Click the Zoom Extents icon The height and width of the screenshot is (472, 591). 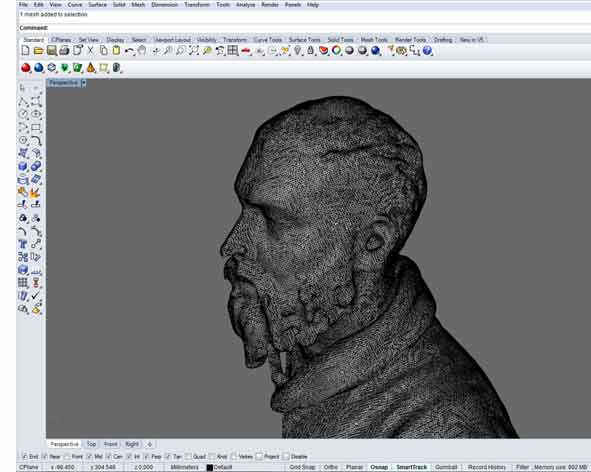[194, 51]
